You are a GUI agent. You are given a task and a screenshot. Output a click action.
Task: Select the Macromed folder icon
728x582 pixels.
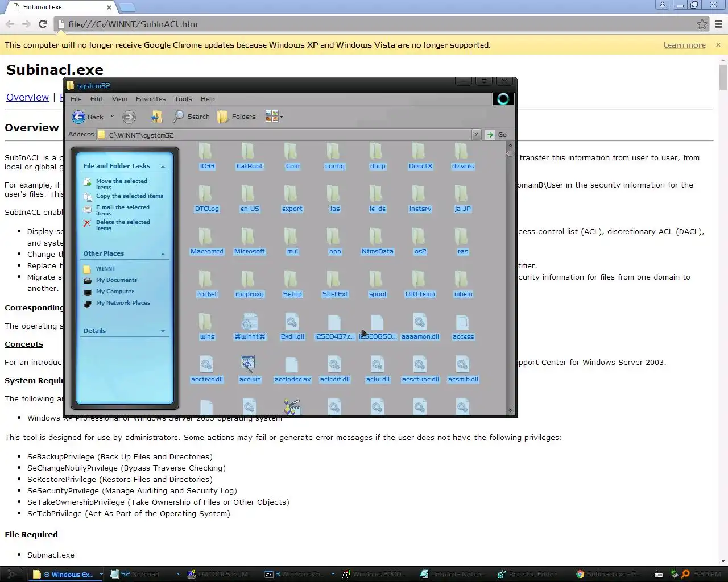click(206, 236)
